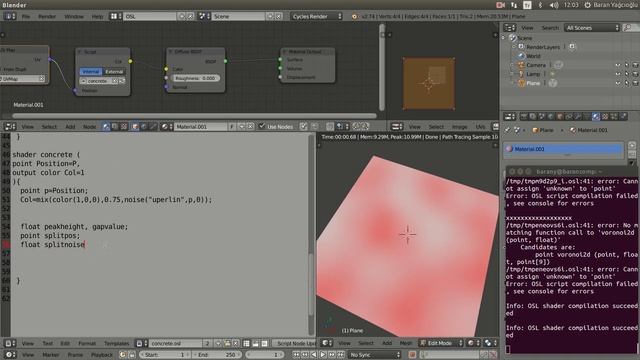640x360 pixels.
Task: Click the jump to start button in timeline
Action: tap(296, 355)
